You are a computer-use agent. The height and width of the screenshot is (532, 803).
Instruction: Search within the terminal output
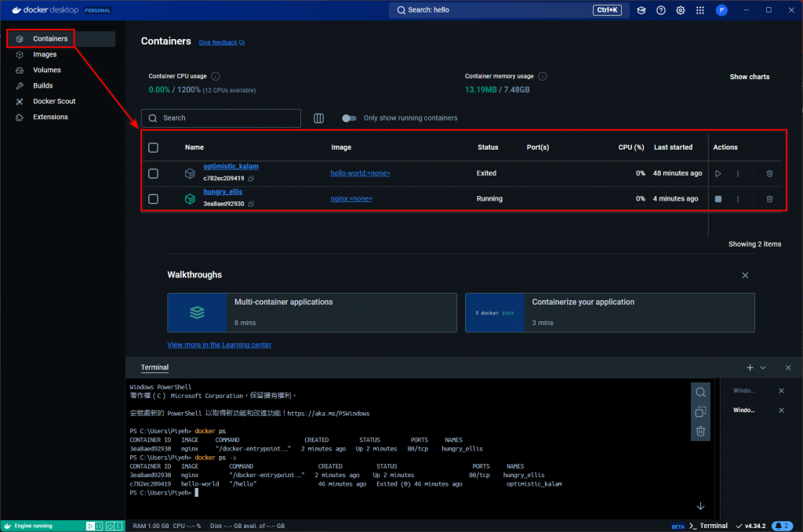700,393
